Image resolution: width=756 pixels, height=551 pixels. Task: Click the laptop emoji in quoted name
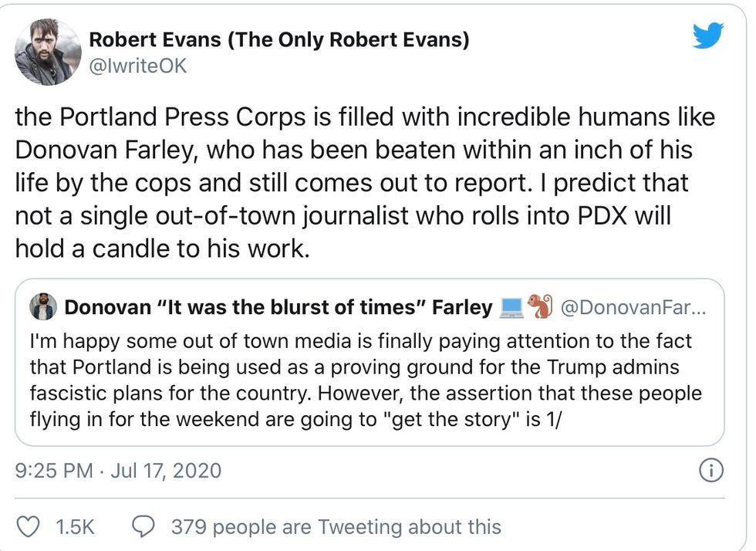[x=511, y=308]
